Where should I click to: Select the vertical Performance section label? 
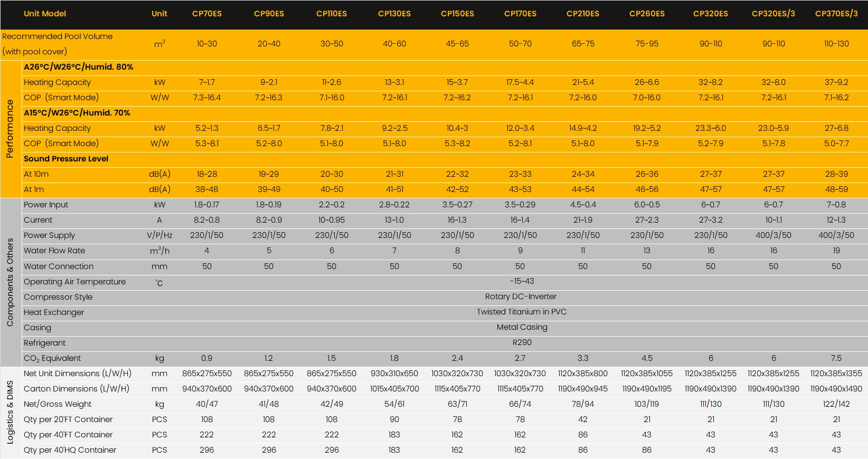(10, 129)
